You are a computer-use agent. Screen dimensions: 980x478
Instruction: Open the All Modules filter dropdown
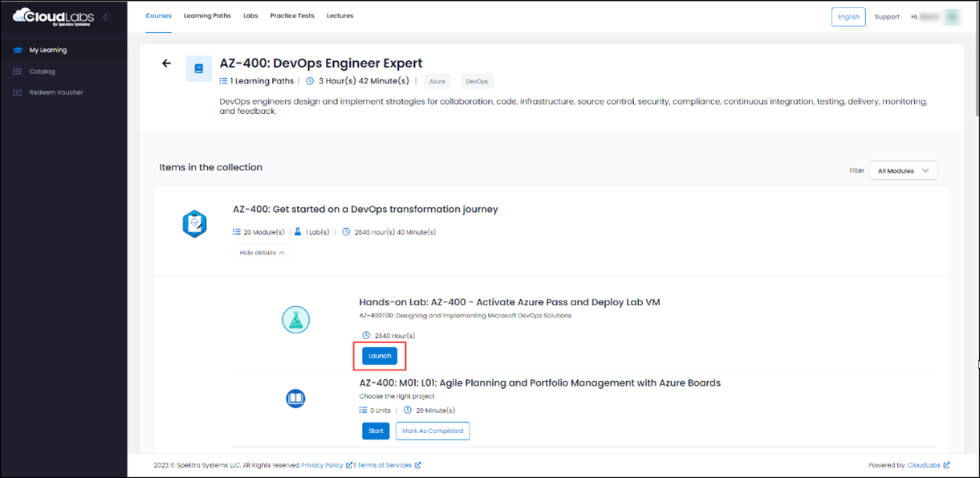click(903, 170)
